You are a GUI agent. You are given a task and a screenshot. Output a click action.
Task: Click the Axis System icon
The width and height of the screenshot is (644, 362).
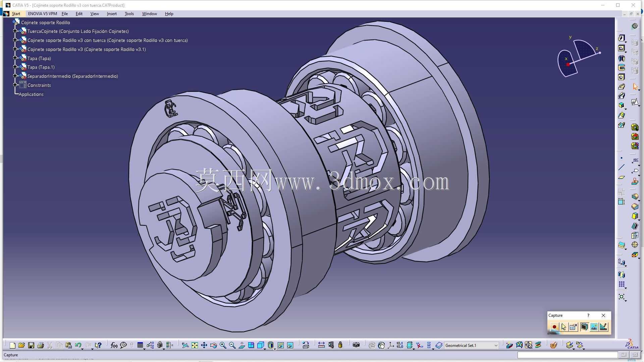[x=391, y=345]
